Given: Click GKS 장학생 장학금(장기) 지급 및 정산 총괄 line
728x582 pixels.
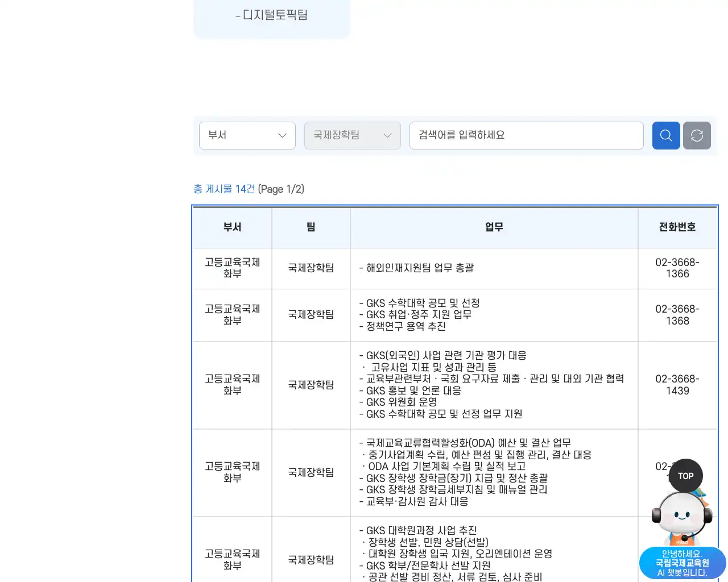Looking at the screenshot, I should pos(453,478).
